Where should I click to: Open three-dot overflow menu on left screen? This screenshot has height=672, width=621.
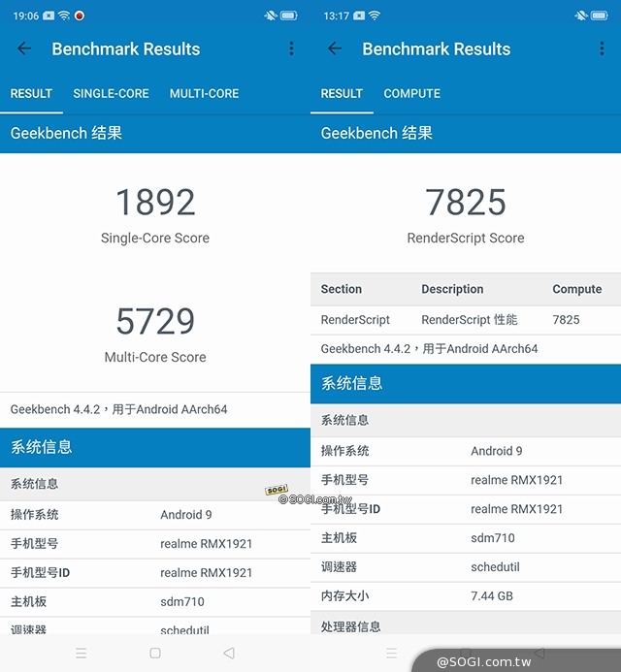point(292,48)
